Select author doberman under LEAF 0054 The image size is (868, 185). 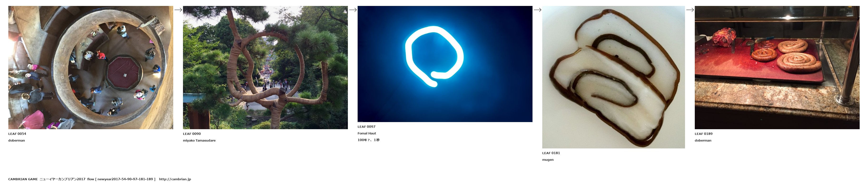click(x=16, y=141)
